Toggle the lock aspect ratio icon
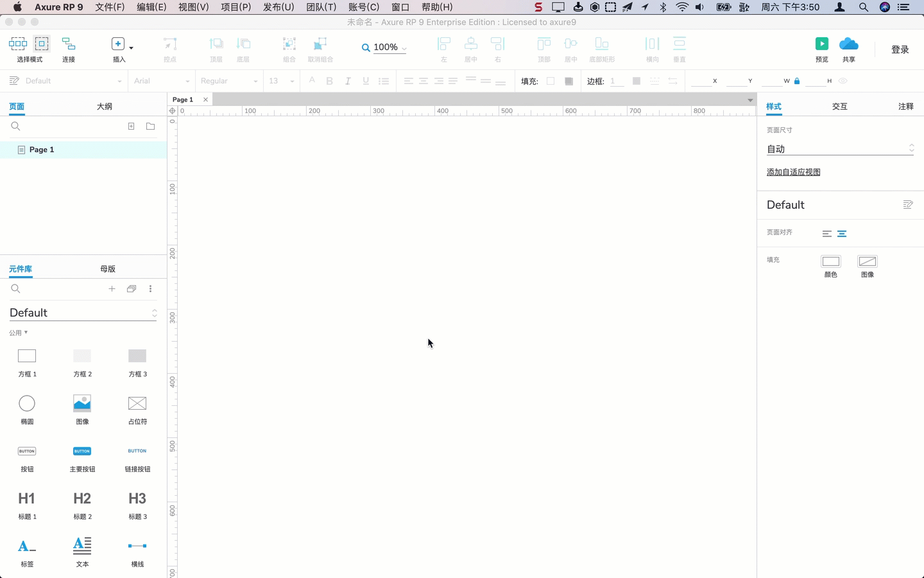The image size is (924, 578). (797, 81)
